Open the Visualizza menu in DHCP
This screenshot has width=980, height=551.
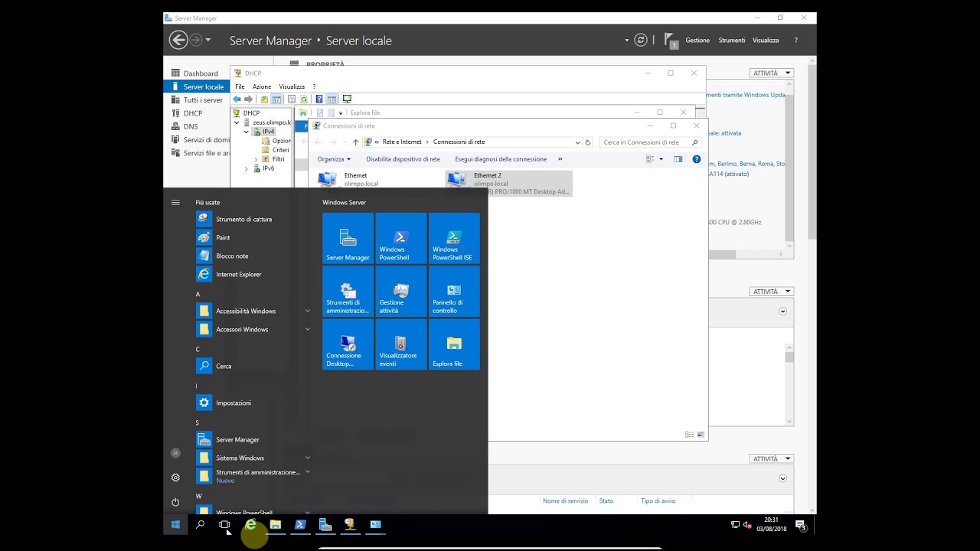coord(292,86)
